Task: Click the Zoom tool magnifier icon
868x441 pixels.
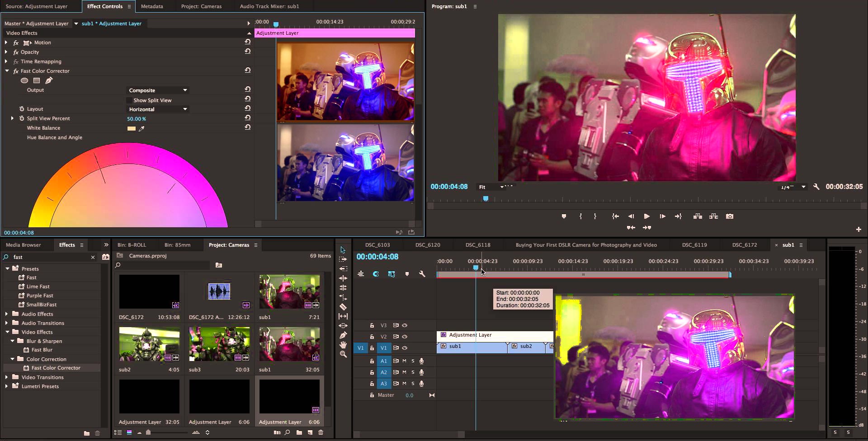Action: pyautogui.click(x=343, y=354)
